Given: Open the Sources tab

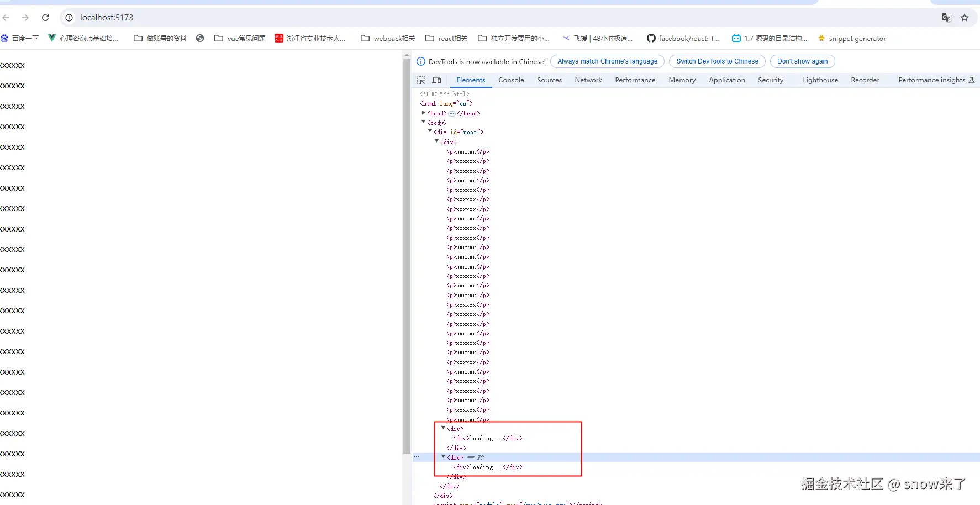Looking at the screenshot, I should tap(549, 80).
